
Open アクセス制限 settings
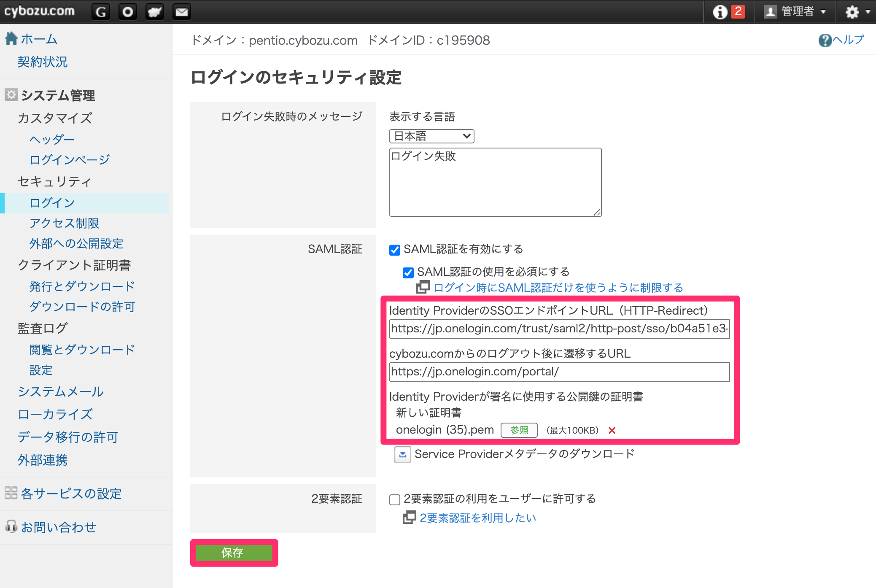64,223
